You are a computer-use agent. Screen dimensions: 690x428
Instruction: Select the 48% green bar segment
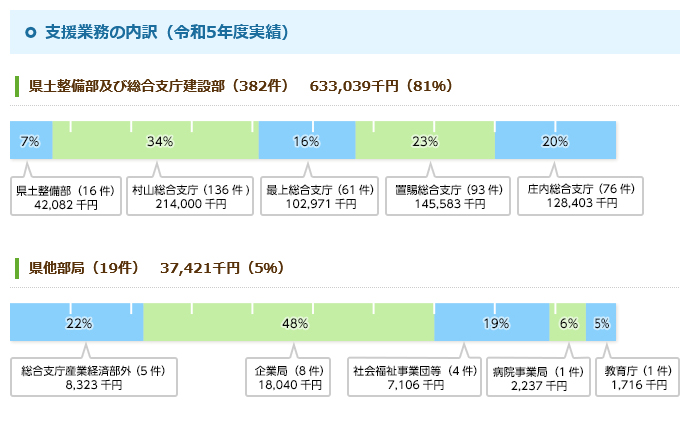(289, 322)
